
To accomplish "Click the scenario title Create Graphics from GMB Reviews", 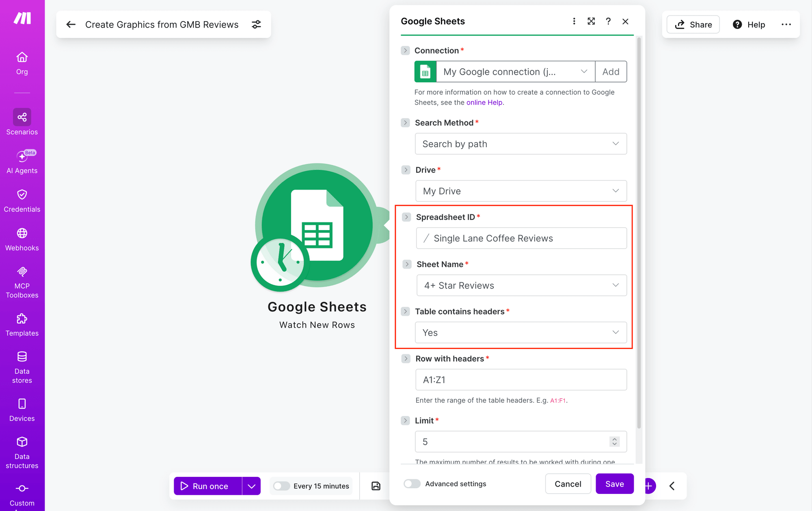I will (x=162, y=24).
